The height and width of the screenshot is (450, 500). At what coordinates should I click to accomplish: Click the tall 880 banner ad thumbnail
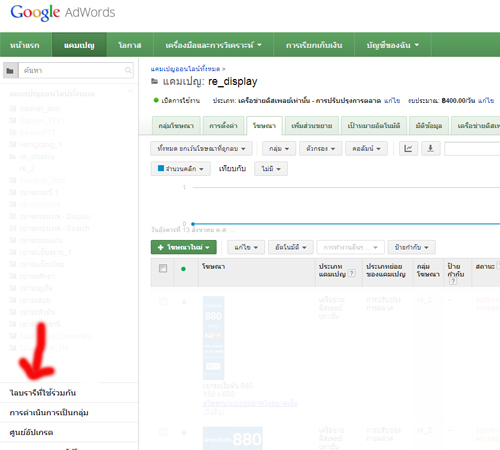[214, 338]
